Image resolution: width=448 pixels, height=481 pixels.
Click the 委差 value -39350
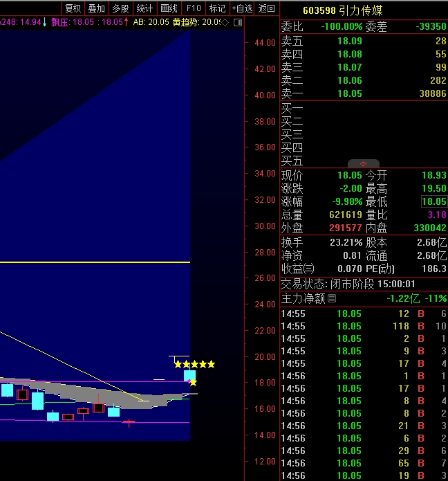point(431,26)
